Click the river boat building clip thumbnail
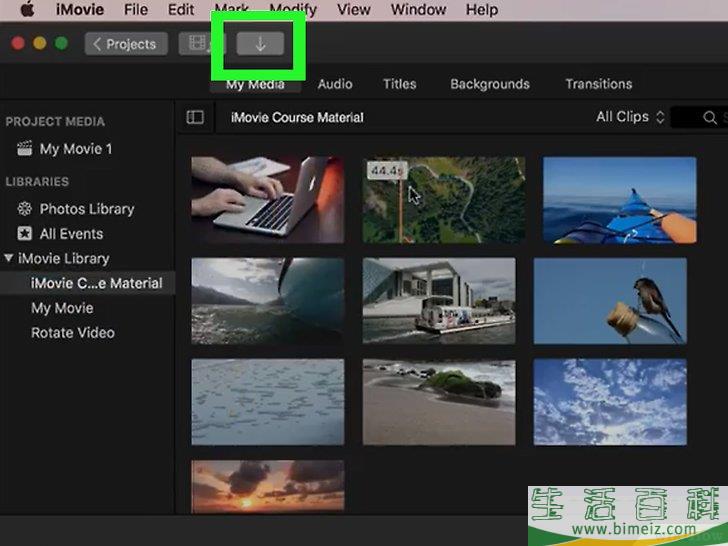728x546 pixels. pos(439,301)
